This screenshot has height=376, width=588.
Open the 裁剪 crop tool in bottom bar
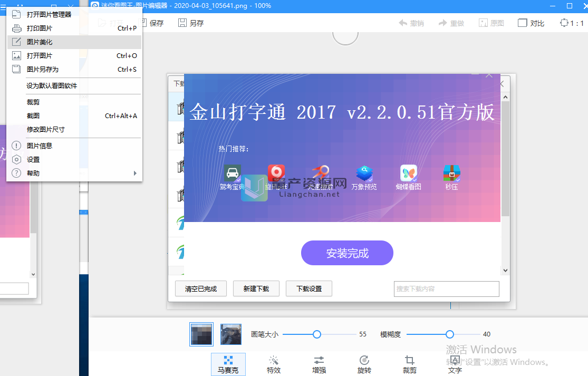[x=410, y=364]
